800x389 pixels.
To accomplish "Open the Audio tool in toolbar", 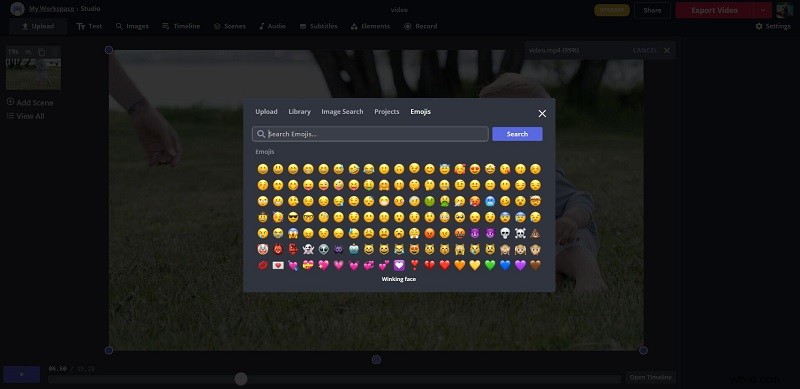I will point(272,26).
